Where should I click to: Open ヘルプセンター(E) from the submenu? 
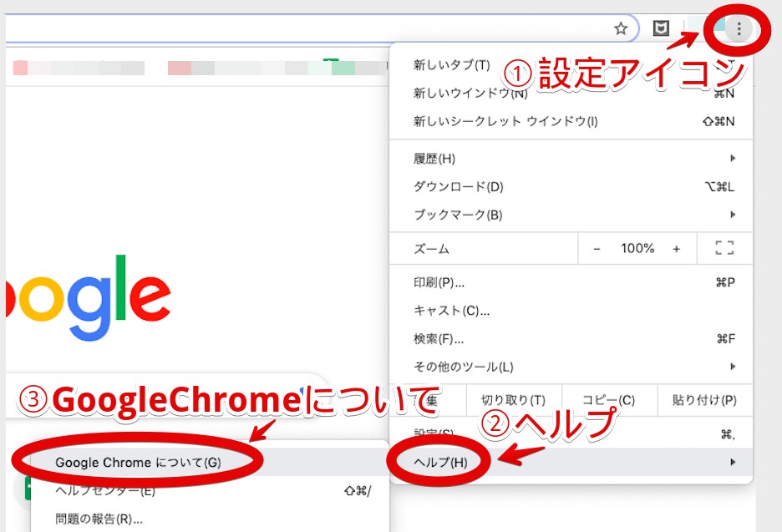click(105, 490)
